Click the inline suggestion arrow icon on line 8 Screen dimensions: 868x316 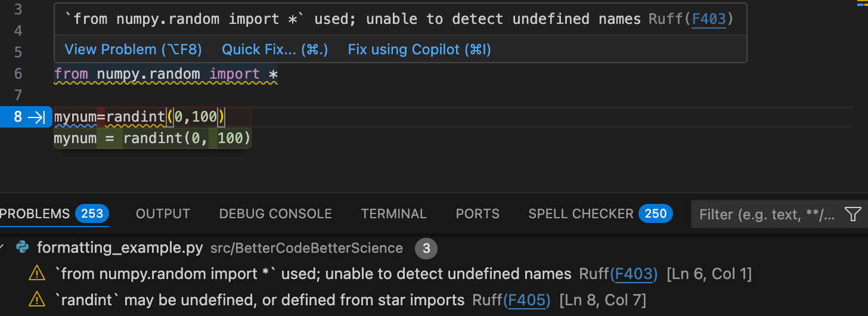[x=36, y=117]
